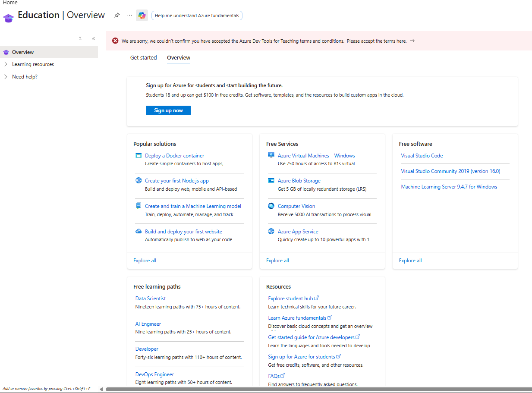Click the Education graduation cap icon in header
Screen dimensions: 532x393
click(x=8, y=18)
